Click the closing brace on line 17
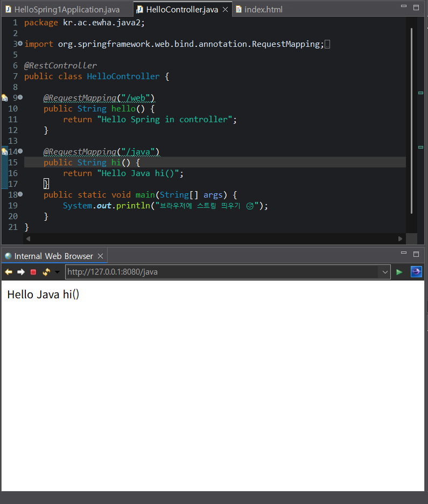The width and height of the screenshot is (428, 504). (x=46, y=184)
